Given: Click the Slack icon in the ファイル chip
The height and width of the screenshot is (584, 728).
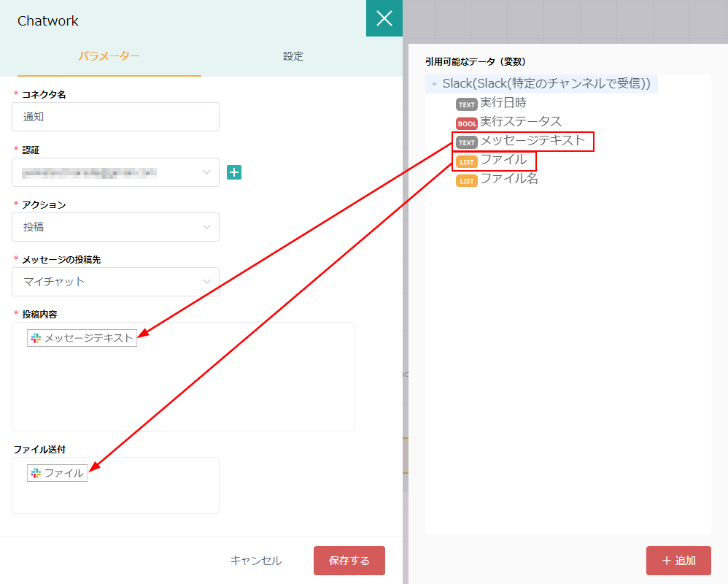Looking at the screenshot, I should (x=36, y=473).
